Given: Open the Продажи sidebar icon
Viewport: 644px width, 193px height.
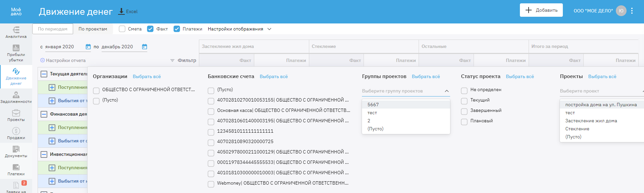Looking at the screenshot, I should pos(16,131).
